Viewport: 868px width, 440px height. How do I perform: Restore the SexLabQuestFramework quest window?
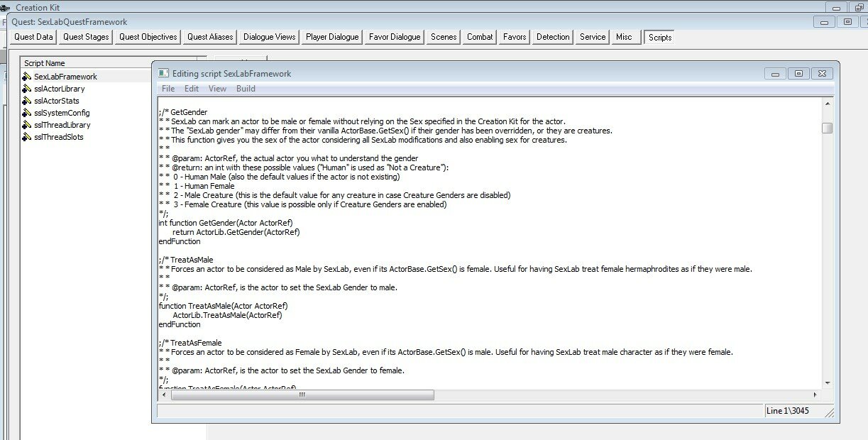coord(848,22)
